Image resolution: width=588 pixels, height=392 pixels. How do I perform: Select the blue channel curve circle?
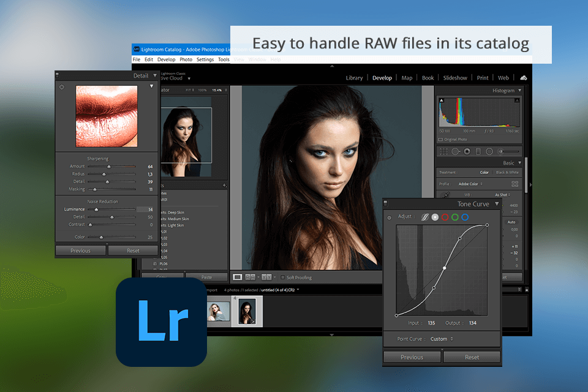point(465,217)
